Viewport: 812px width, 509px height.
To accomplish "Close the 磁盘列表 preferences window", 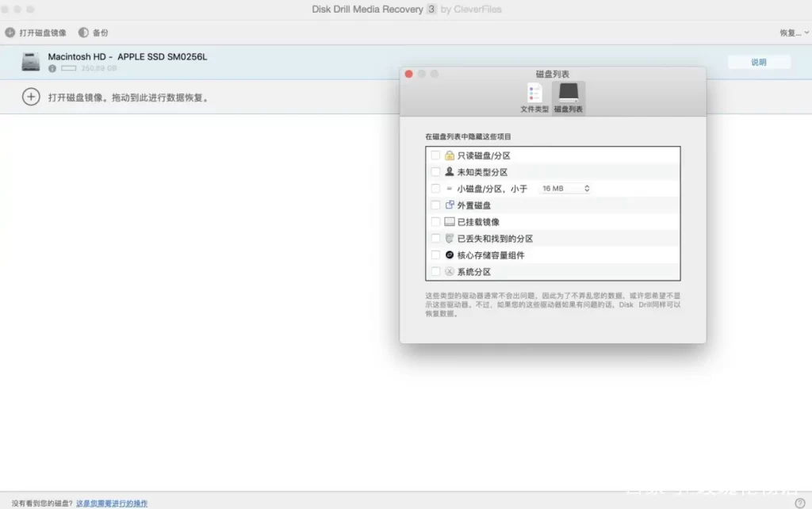I will coord(408,74).
